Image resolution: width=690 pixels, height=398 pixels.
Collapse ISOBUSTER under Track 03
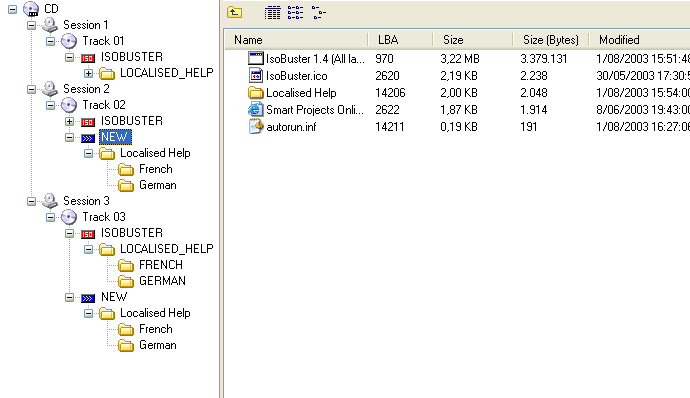tap(70, 233)
